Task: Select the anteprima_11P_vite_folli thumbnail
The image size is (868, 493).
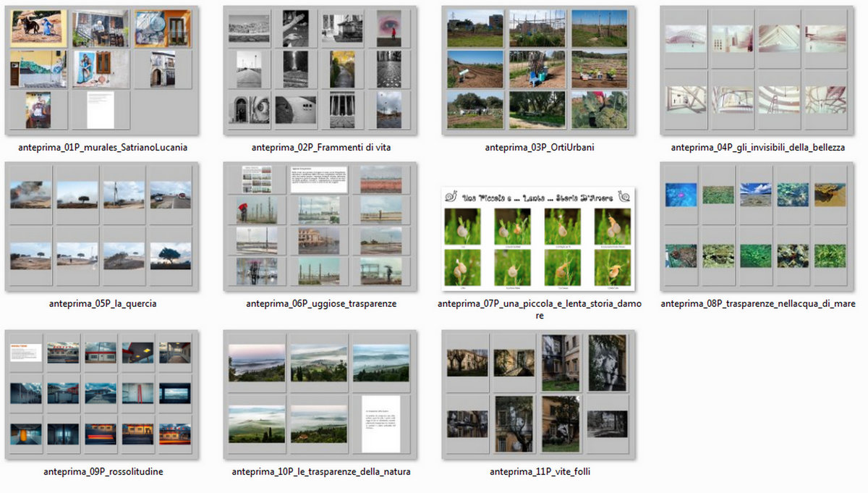Action: coord(538,395)
